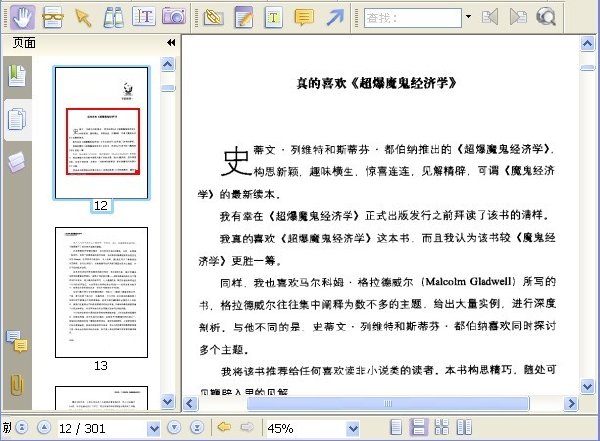600x441 pixels.
Task: Open the binoculars search tool
Action: pyautogui.click(x=113, y=17)
